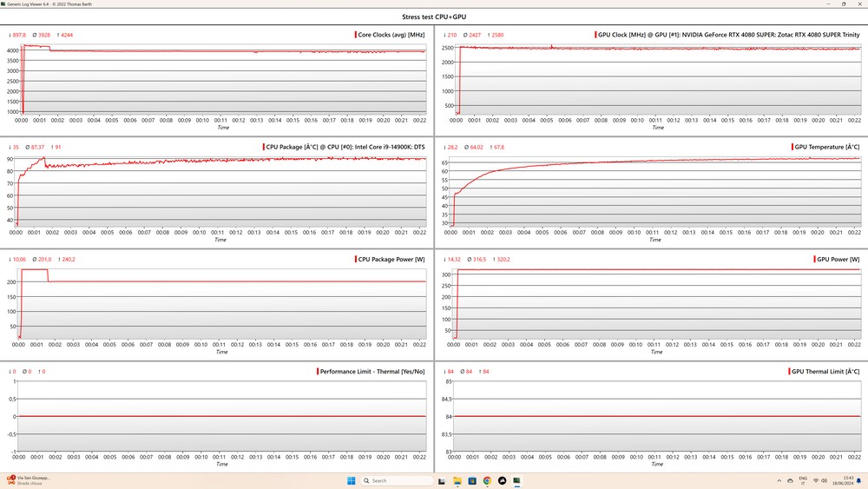Click the Generic Log Viewer taskbar icon

point(516,480)
